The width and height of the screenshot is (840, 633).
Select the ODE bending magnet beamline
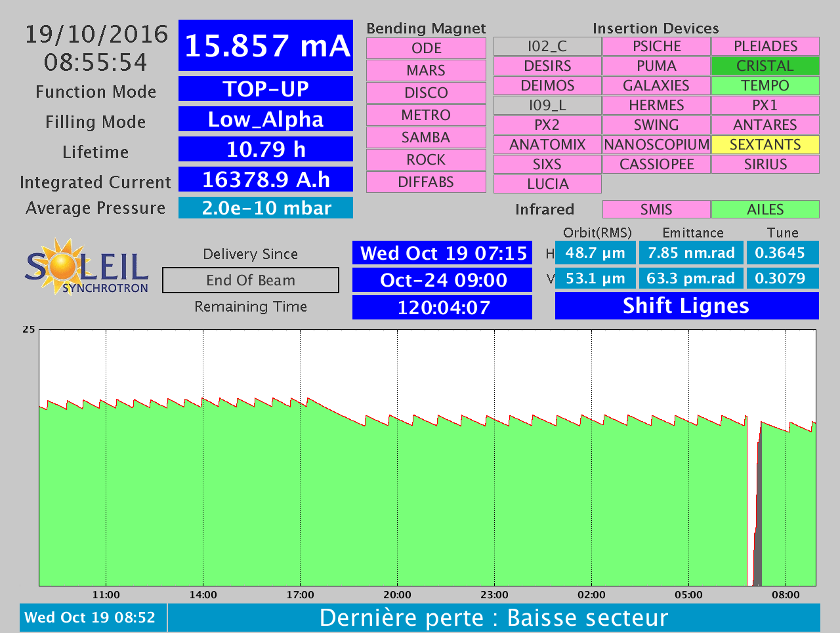click(x=426, y=48)
